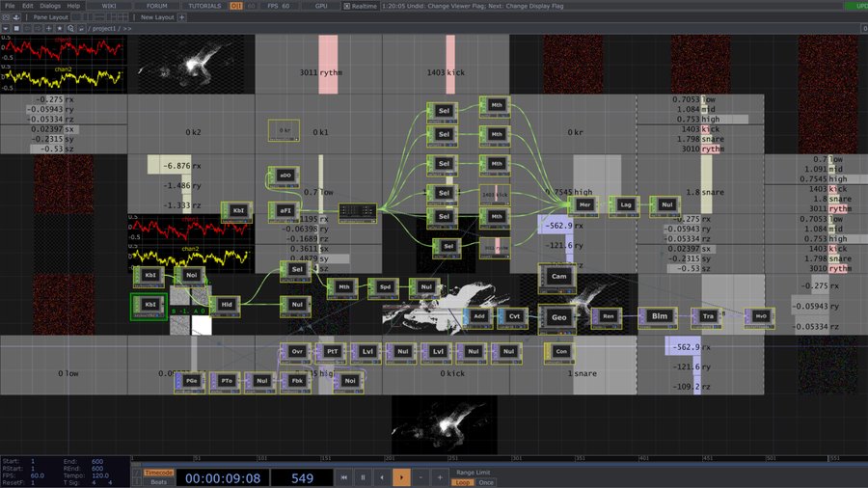Click the palette browser icon
Screen dimensions: 868x488
point(6,17)
